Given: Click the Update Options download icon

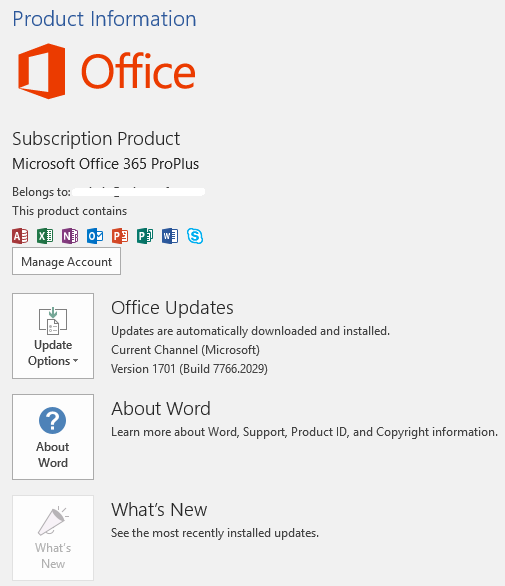Looking at the screenshot, I should click(53, 321).
